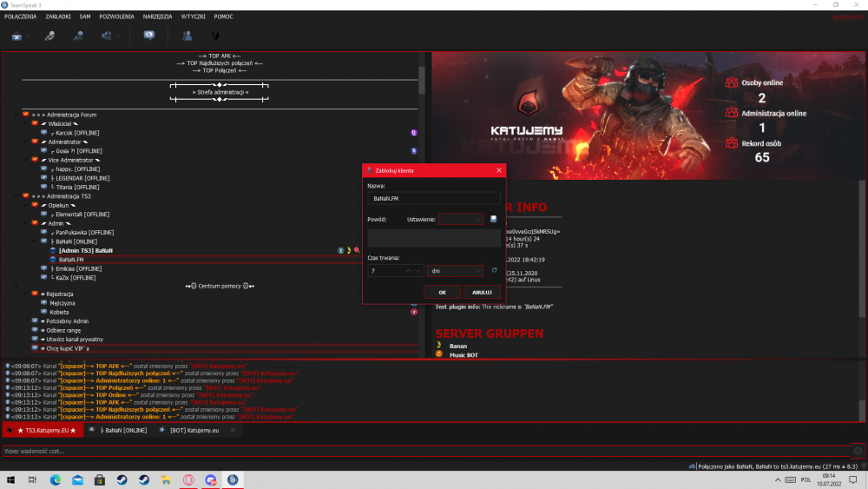The image size is (868, 489).
Task: Select PanPukawka [OFFLINE] channel
Action: [82, 232]
